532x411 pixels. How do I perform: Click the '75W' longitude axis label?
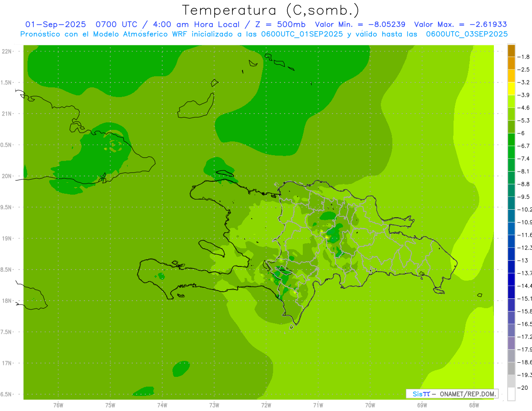(110, 405)
